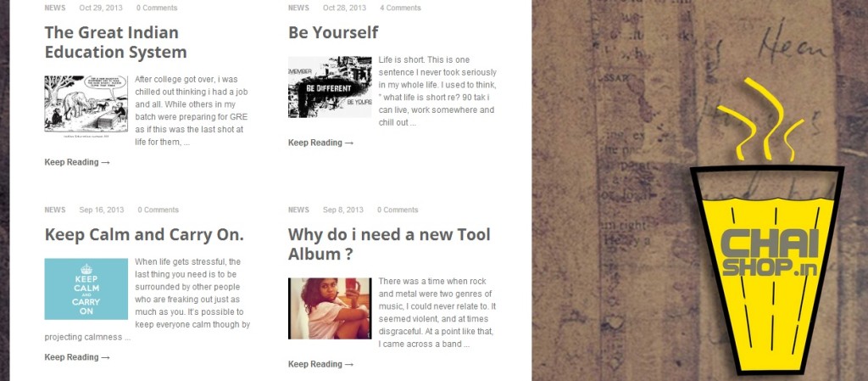Click the ChaiShop.in yellow cup logo
This screenshot has width=868, height=381.
pos(766,263)
